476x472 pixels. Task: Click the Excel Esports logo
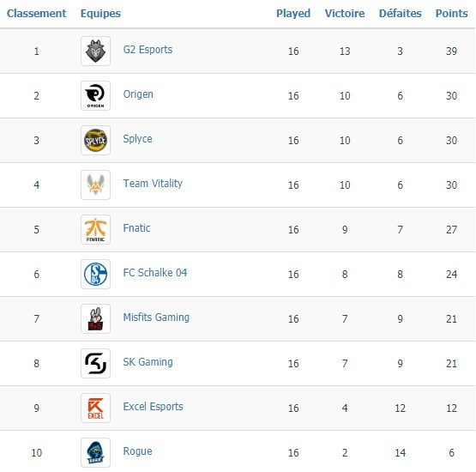coord(95,408)
